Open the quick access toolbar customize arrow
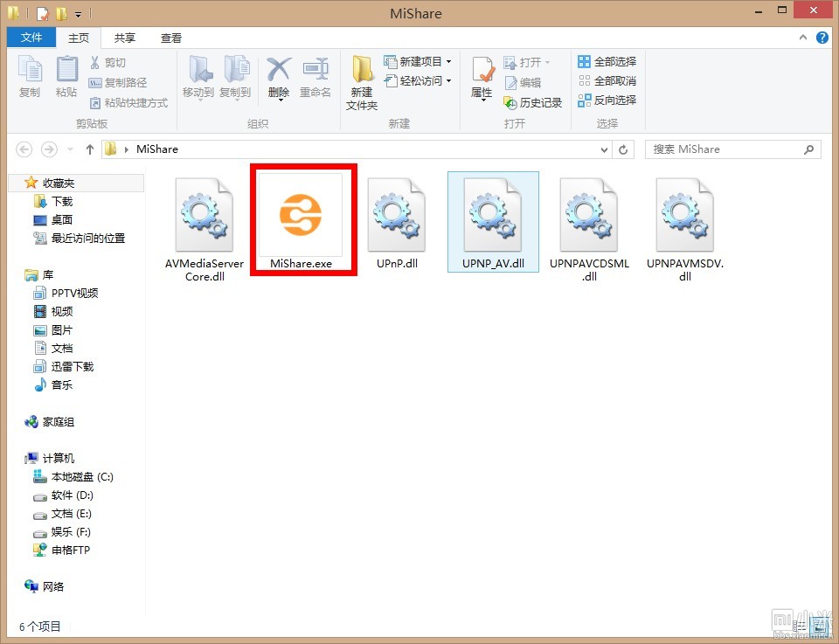Screen dimensions: 839x644 coord(78,14)
